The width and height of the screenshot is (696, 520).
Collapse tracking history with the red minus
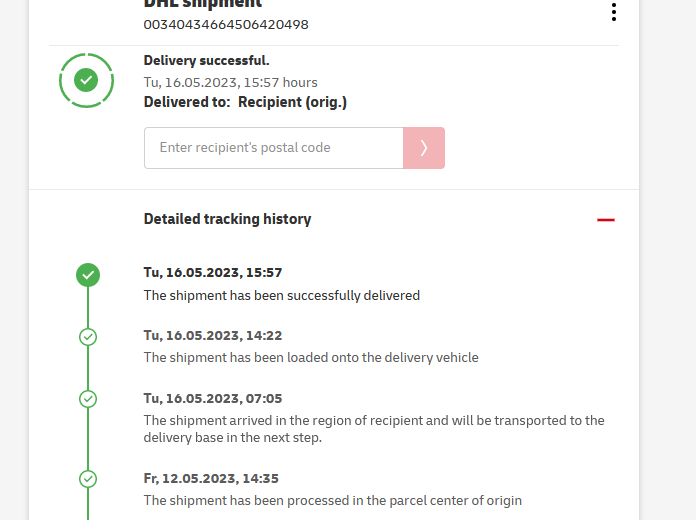coord(605,220)
